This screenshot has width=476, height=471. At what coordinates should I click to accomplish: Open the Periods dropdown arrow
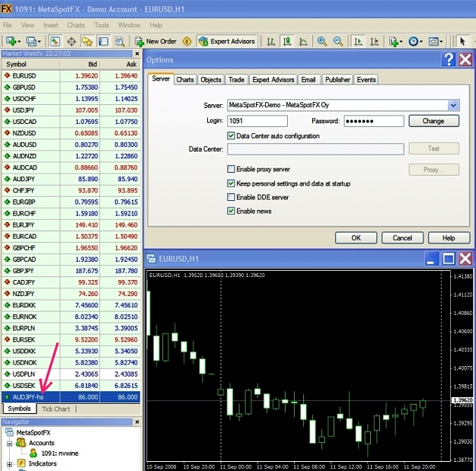[x=421, y=42]
